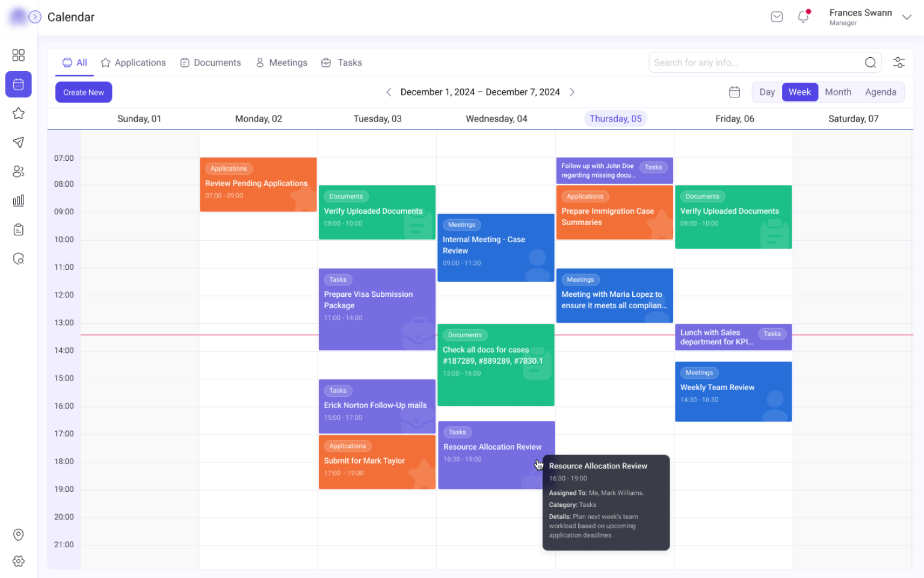
Task: Go to next week with right chevron
Action: click(572, 92)
